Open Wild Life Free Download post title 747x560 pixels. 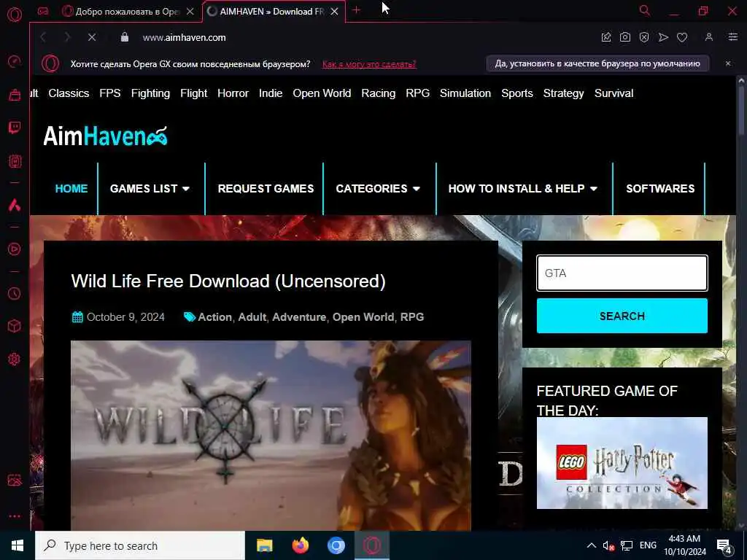[x=228, y=281]
